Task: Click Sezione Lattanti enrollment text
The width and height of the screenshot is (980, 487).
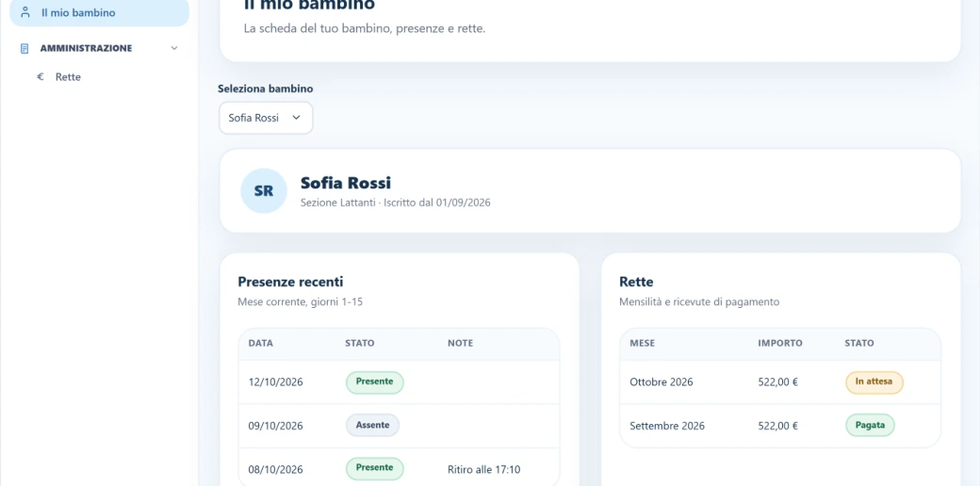Action: 396,203
